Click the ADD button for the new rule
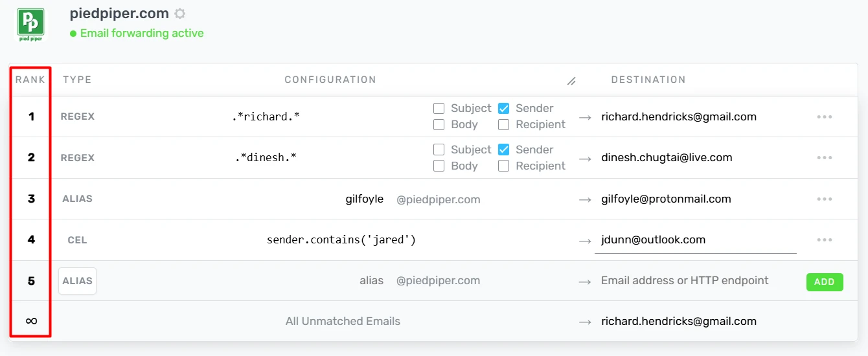Viewport: 868px width, 356px height. (x=825, y=282)
